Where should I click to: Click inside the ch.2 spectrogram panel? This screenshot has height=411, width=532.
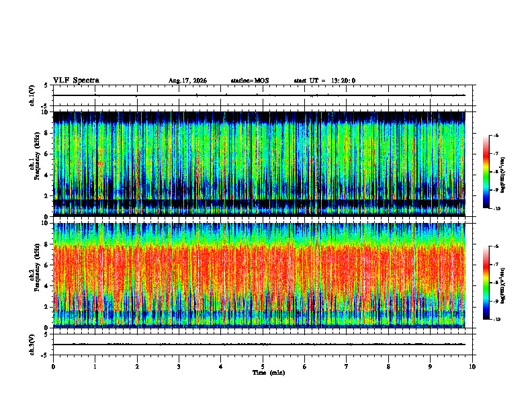[259, 275]
